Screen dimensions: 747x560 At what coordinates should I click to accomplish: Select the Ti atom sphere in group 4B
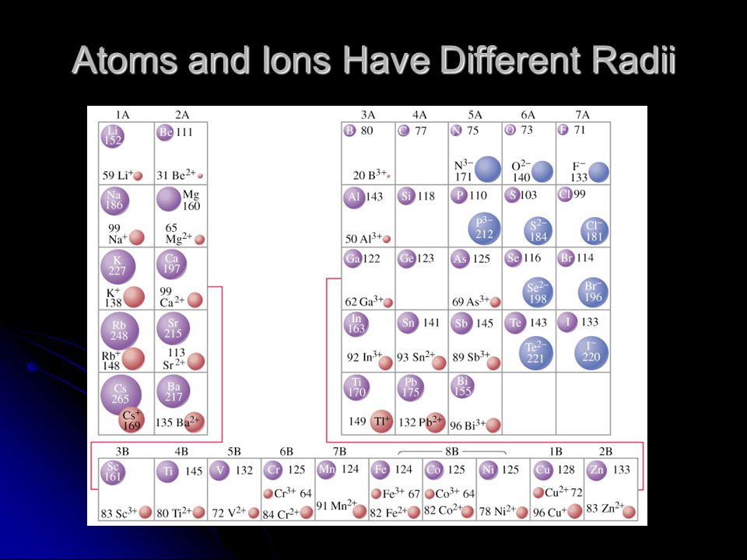pos(167,471)
